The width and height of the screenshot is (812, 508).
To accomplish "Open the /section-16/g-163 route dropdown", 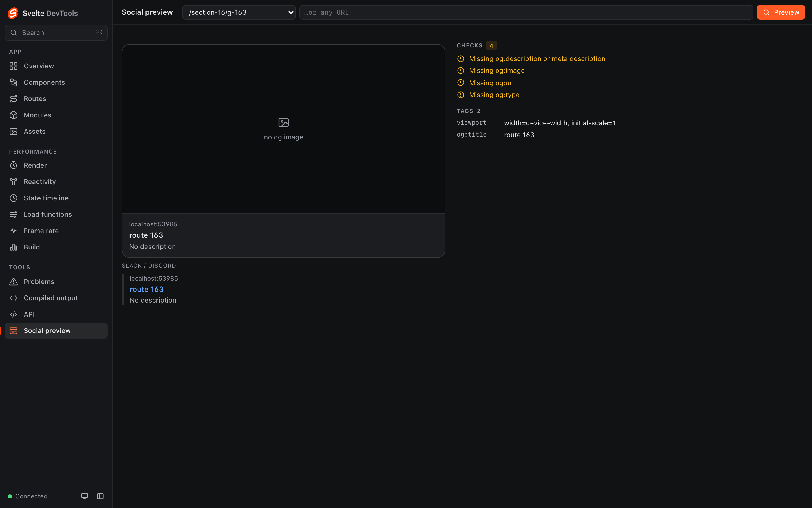I will pyautogui.click(x=239, y=12).
